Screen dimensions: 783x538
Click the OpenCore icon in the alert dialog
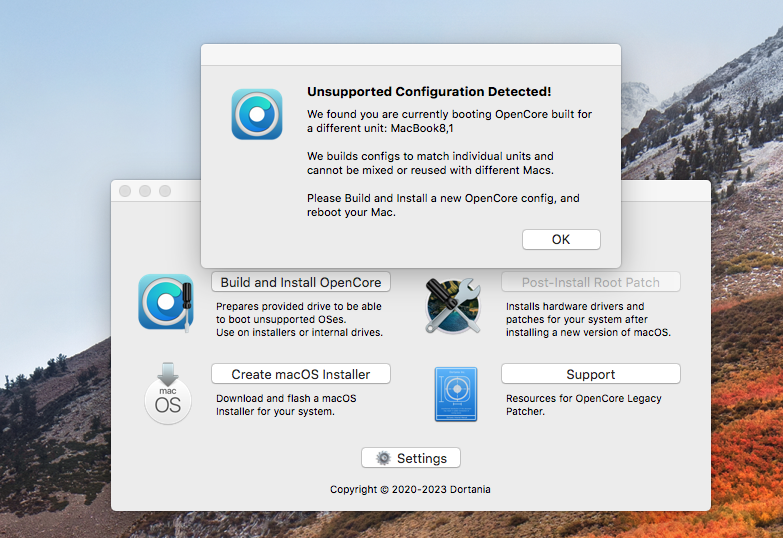click(257, 114)
